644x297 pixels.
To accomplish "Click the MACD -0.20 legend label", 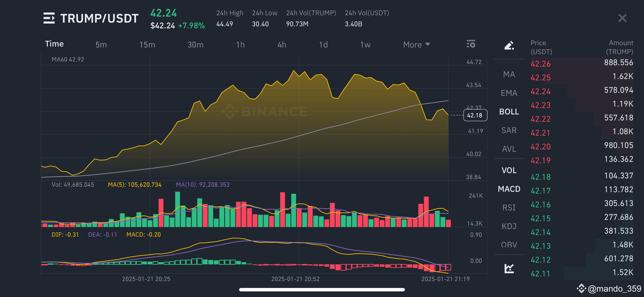I will tap(144, 235).
